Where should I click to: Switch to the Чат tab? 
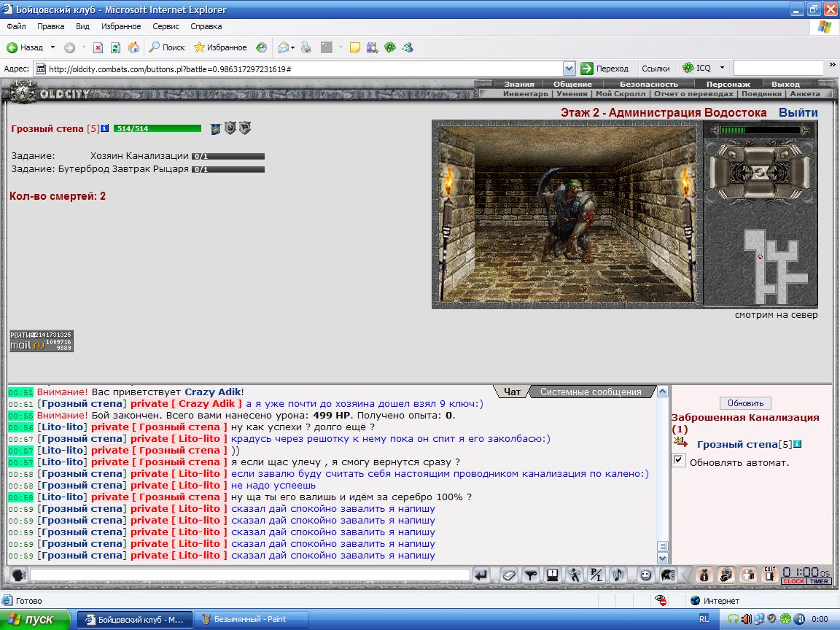click(x=512, y=392)
